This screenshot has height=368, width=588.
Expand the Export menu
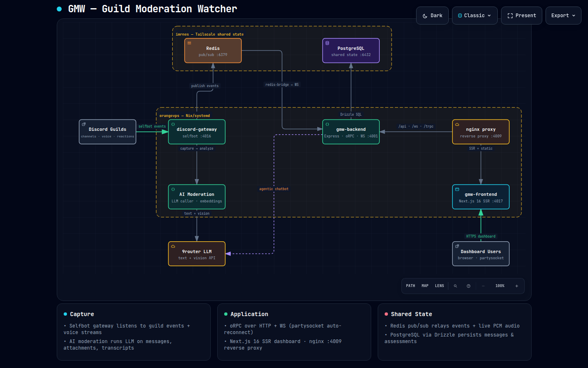[563, 16]
